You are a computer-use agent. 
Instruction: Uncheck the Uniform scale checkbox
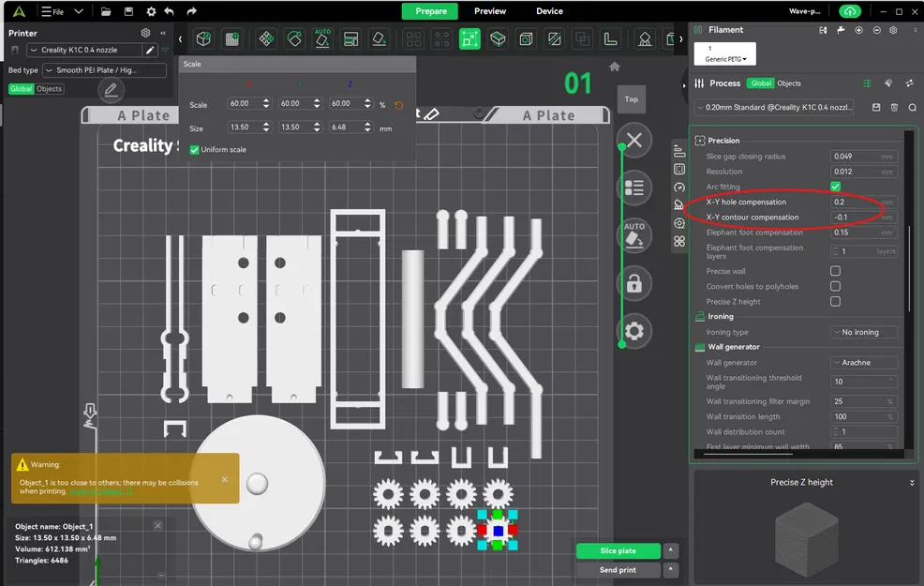coord(194,150)
